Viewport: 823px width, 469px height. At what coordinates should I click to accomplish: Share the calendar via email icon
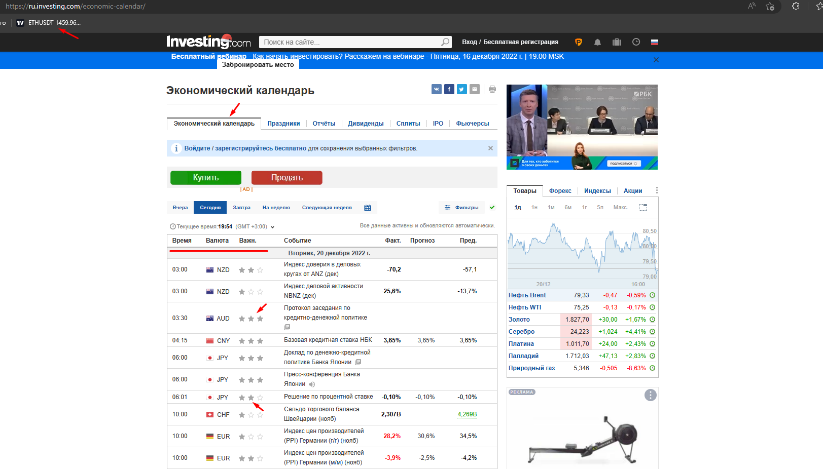pos(474,89)
